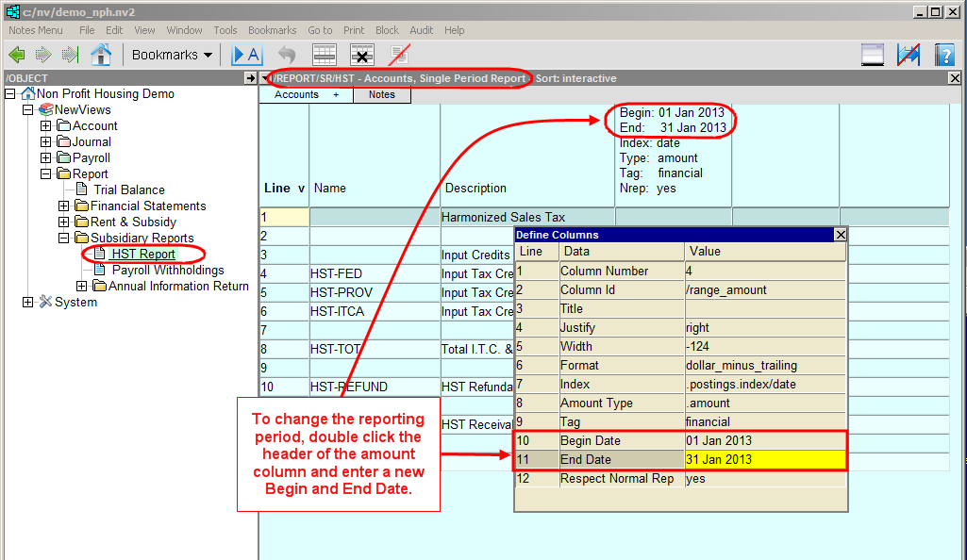
Task: Select HST Report in the tree
Action: point(143,255)
